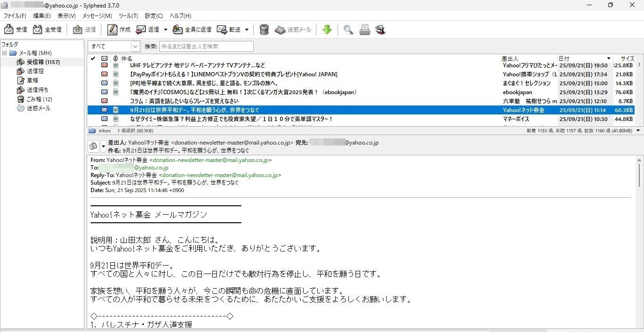Open search with the magnifying glass icon
The image size is (644, 332).
click(x=348, y=30)
